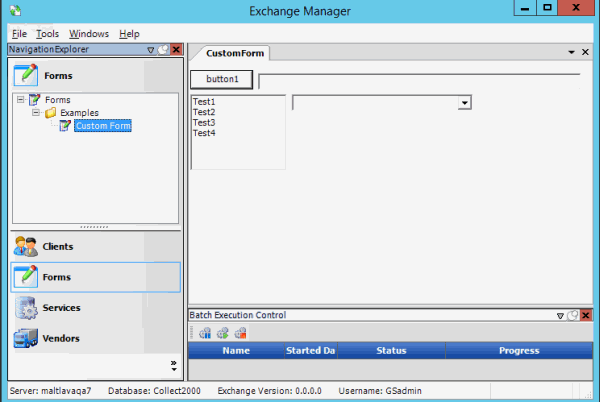Switch to the CustomForm tab
This screenshot has width=600, height=402.
[x=234, y=53]
